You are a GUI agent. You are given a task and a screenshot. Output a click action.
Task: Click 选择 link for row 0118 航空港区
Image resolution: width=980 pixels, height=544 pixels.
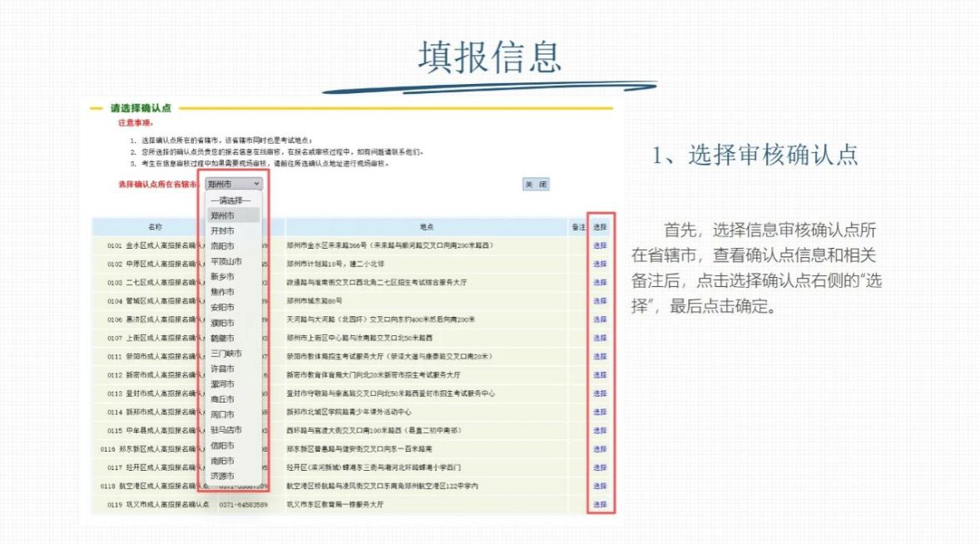(600, 486)
